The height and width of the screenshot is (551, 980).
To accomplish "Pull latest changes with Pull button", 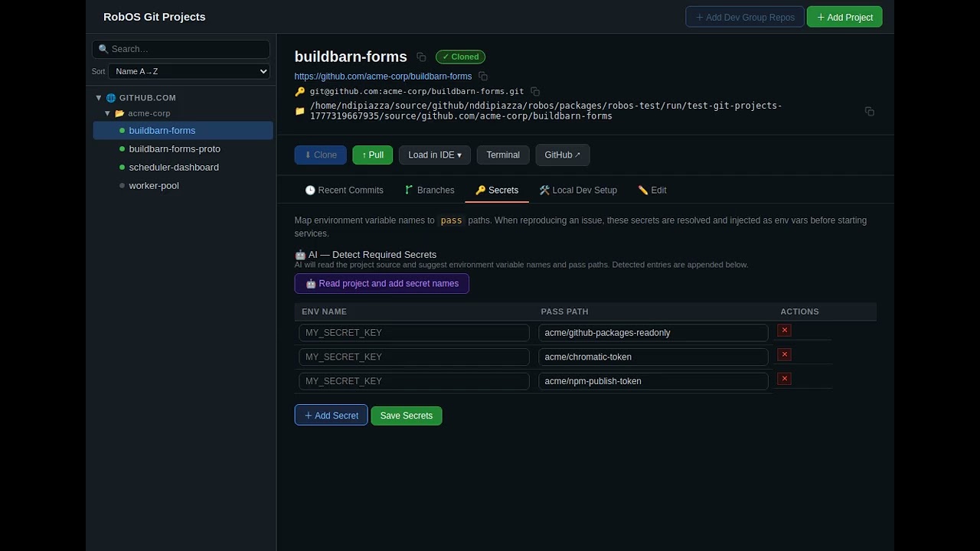I will tap(373, 155).
